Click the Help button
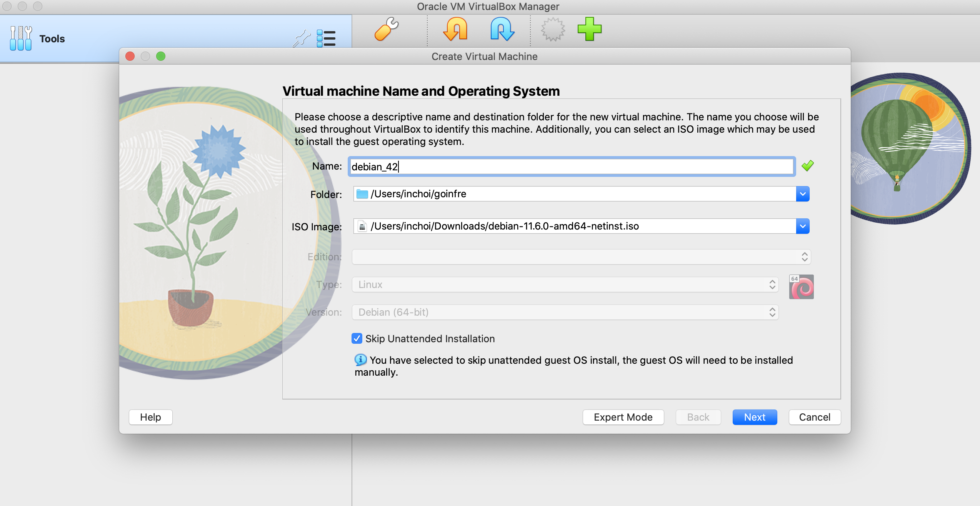Image resolution: width=980 pixels, height=506 pixels. pyautogui.click(x=150, y=417)
